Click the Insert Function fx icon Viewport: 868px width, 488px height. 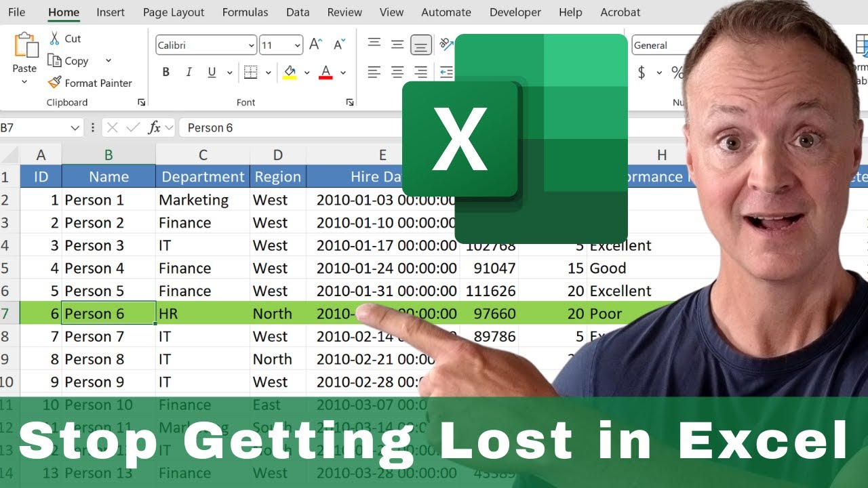155,127
